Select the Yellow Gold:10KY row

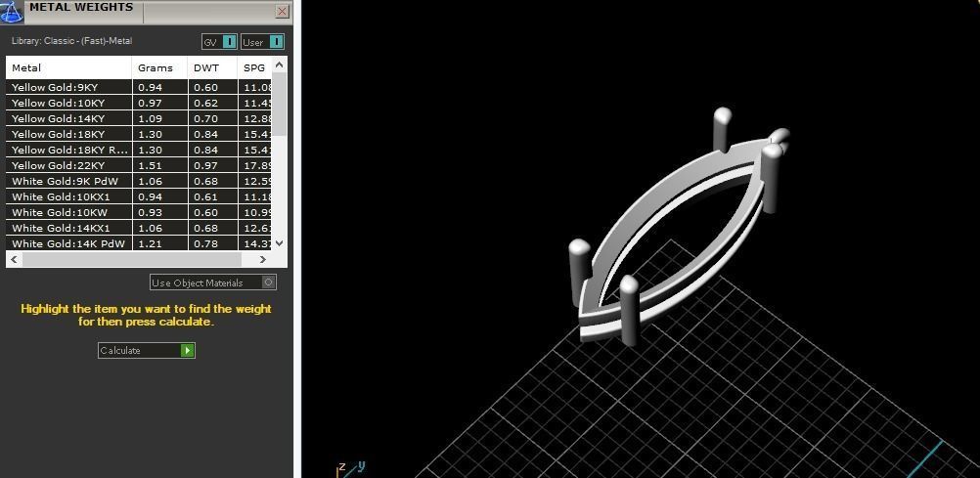140,103
